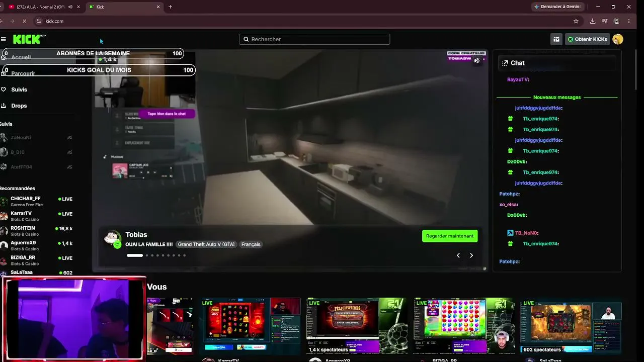The height and width of the screenshot is (362, 644).
Task: Open the red slot machine stream thumbnail
Action: coord(250,325)
